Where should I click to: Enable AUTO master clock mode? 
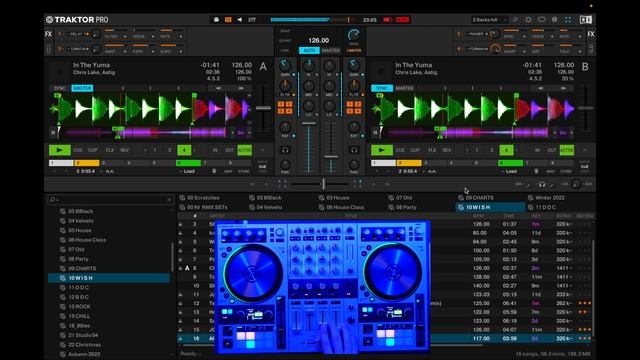click(309, 51)
